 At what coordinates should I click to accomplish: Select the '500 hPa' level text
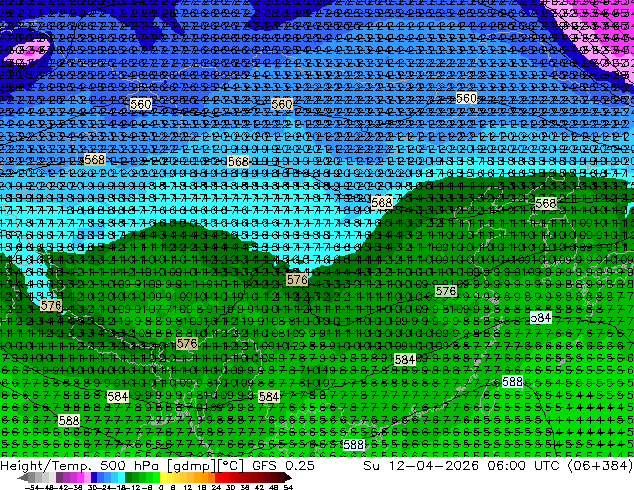tap(131, 466)
